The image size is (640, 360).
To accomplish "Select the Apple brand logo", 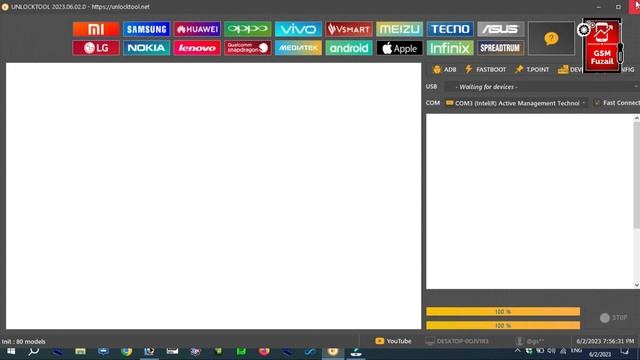I will coord(400,48).
